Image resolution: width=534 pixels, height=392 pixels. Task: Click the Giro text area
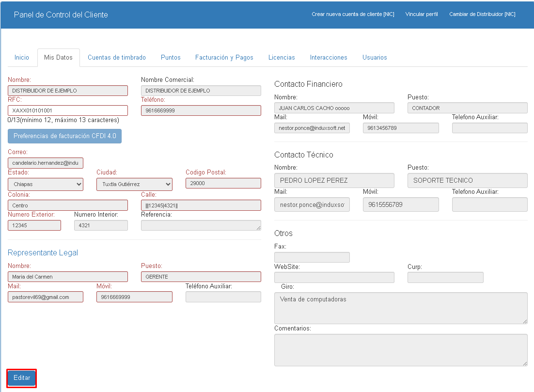(x=401, y=308)
